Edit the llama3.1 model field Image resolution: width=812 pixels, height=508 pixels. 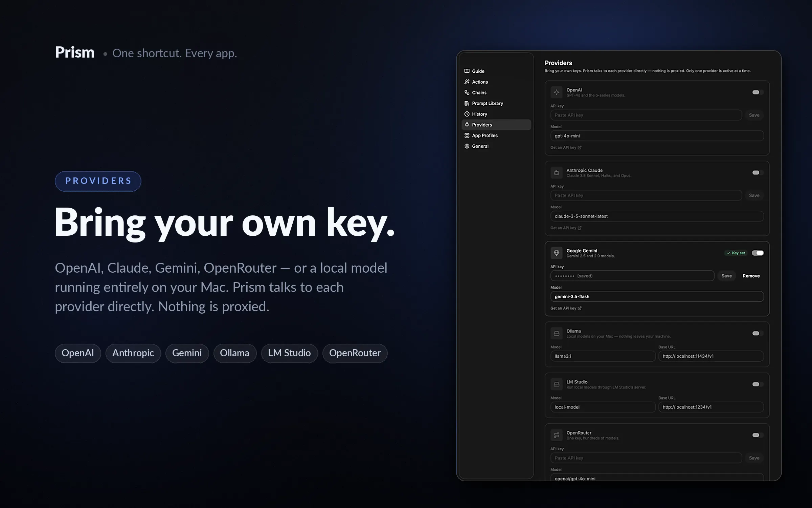[603, 356]
